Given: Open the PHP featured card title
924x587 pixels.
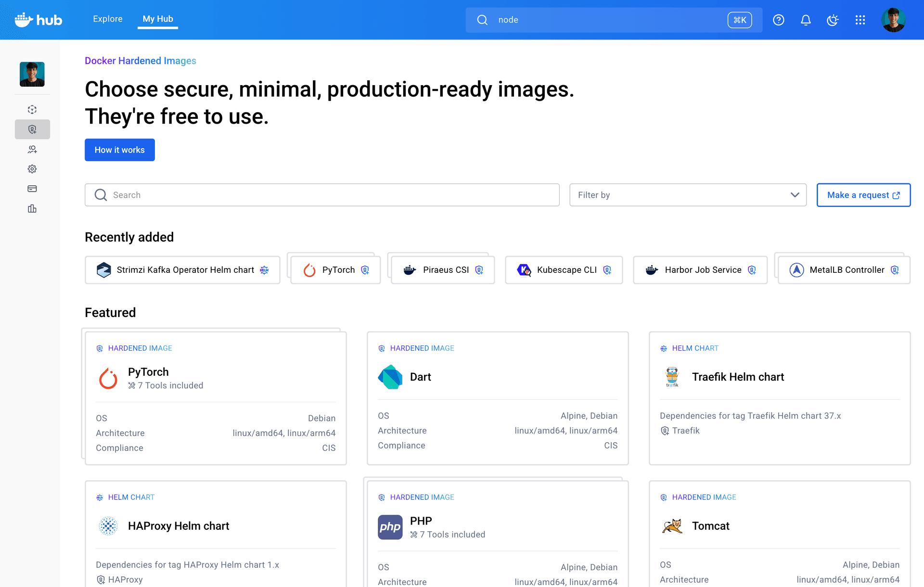Looking at the screenshot, I should (x=421, y=521).
